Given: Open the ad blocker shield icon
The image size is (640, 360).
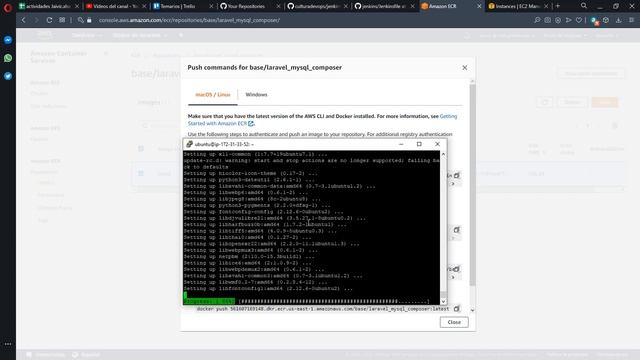Looking at the screenshot, I should [x=558, y=20].
